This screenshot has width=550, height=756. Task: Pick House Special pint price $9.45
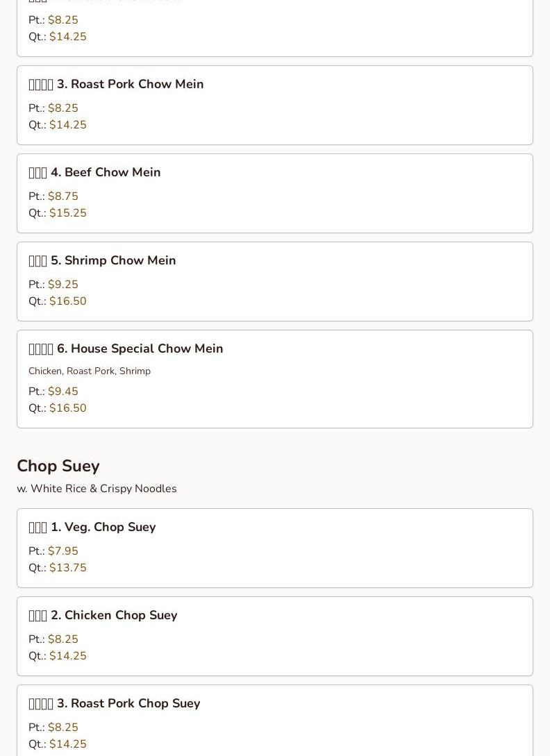(x=62, y=392)
